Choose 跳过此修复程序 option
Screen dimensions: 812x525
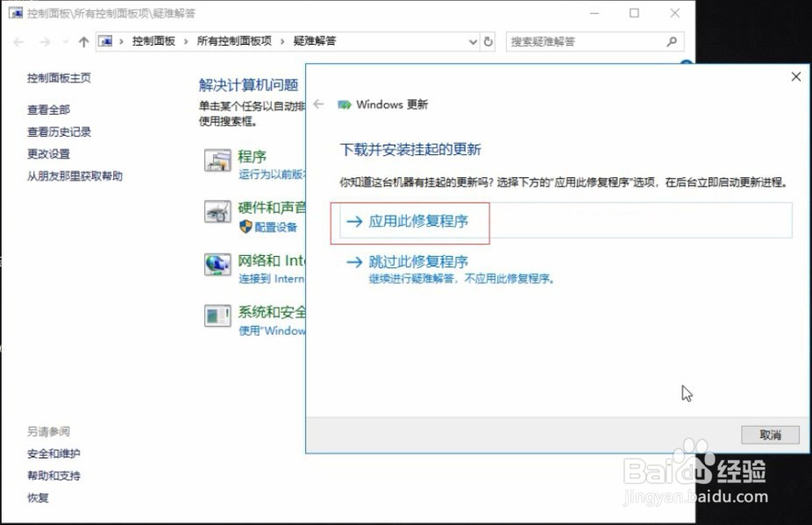[x=451, y=269]
